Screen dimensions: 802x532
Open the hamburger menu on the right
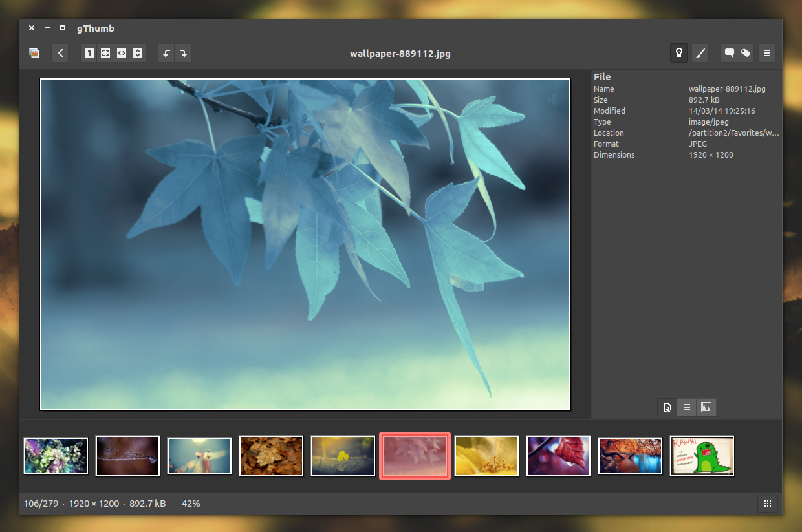[x=766, y=53]
